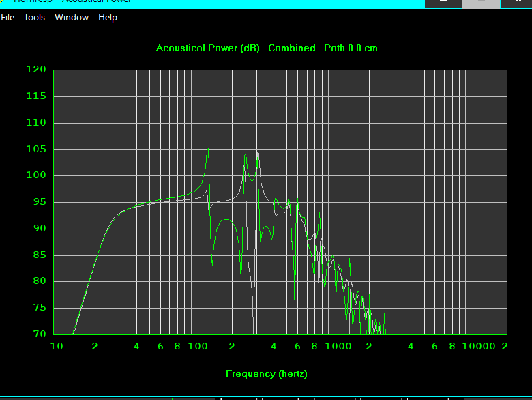Maximize the Hornresp window
The image size is (532, 400).
coord(481,3)
